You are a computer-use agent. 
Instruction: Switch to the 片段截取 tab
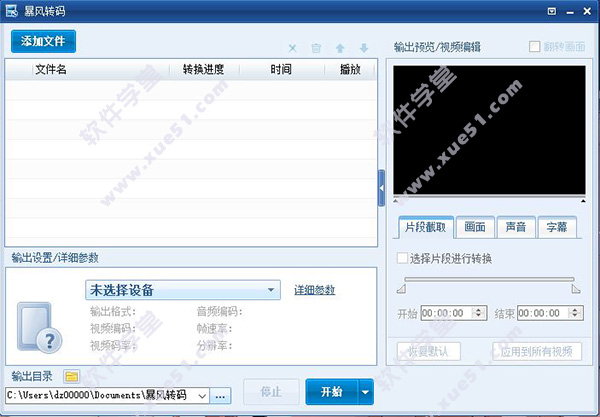click(x=426, y=227)
